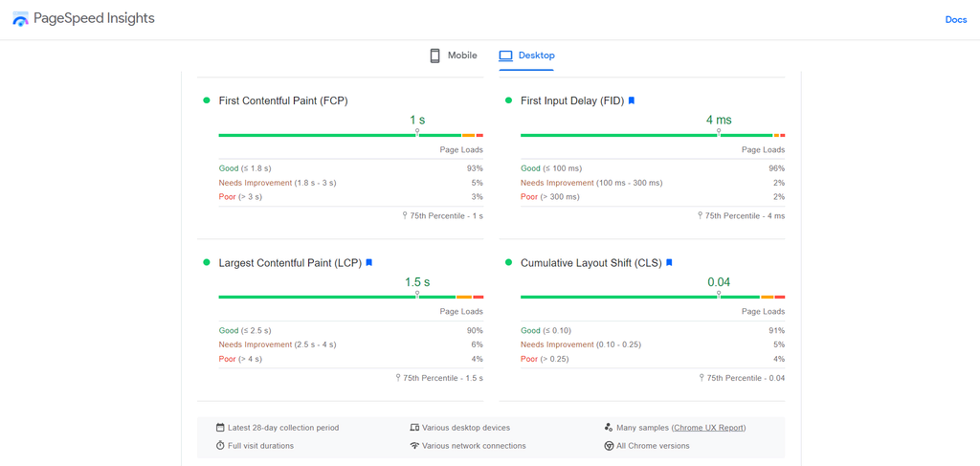Click the Cumulative Layout Shift (CLS) title
The image size is (980, 466).
(x=590, y=262)
